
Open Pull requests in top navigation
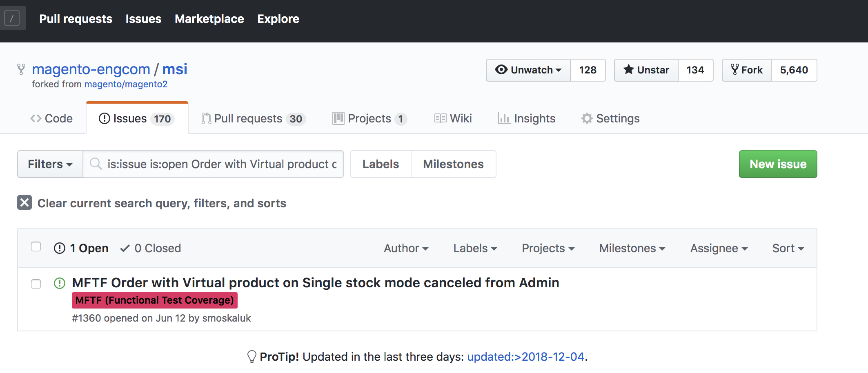76,19
